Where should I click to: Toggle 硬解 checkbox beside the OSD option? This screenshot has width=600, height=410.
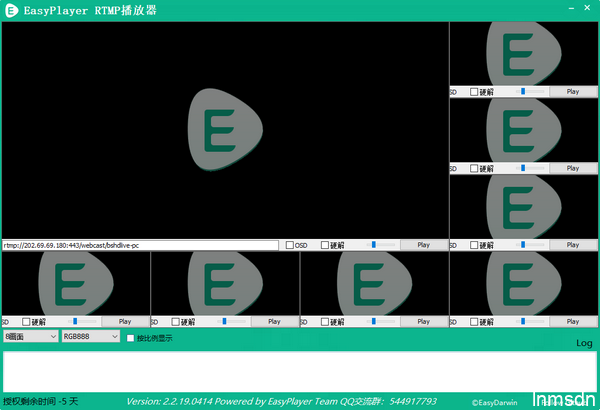pyautogui.click(x=324, y=245)
